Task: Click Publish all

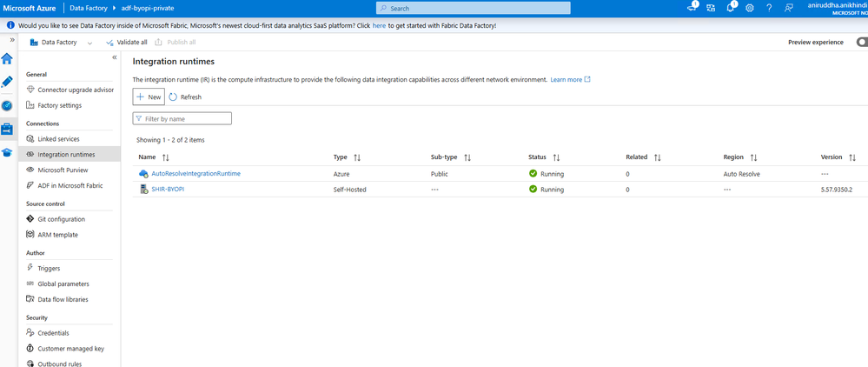Action: tap(175, 42)
